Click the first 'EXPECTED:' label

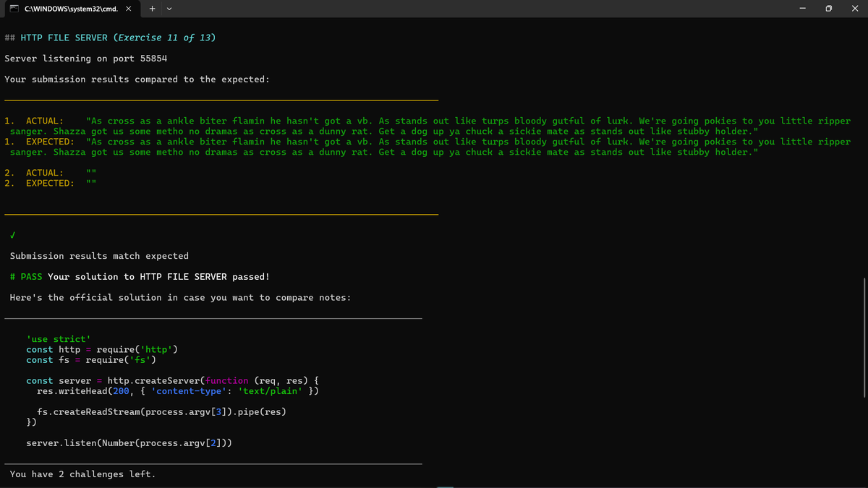(x=50, y=142)
